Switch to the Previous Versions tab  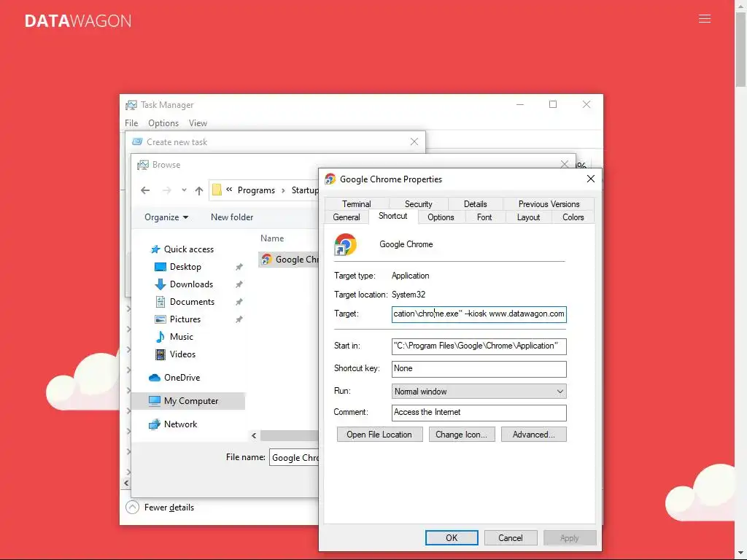coord(549,204)
